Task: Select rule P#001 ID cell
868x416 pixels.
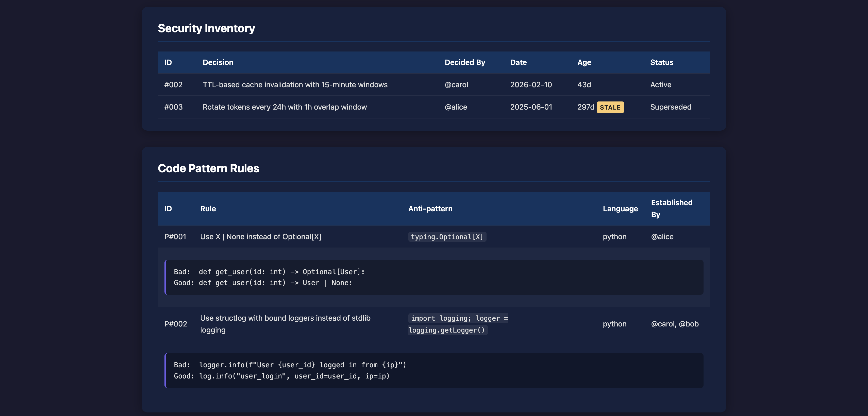Action: click(175, 237)
